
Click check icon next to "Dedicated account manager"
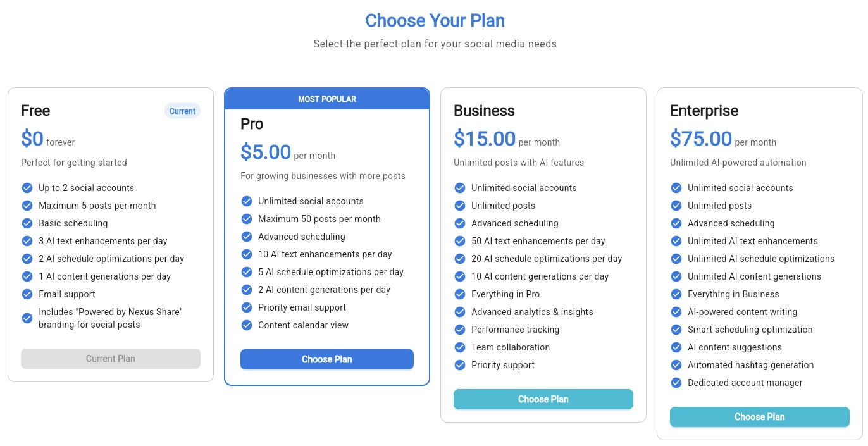pyautogui.click(x=676, y=383)
